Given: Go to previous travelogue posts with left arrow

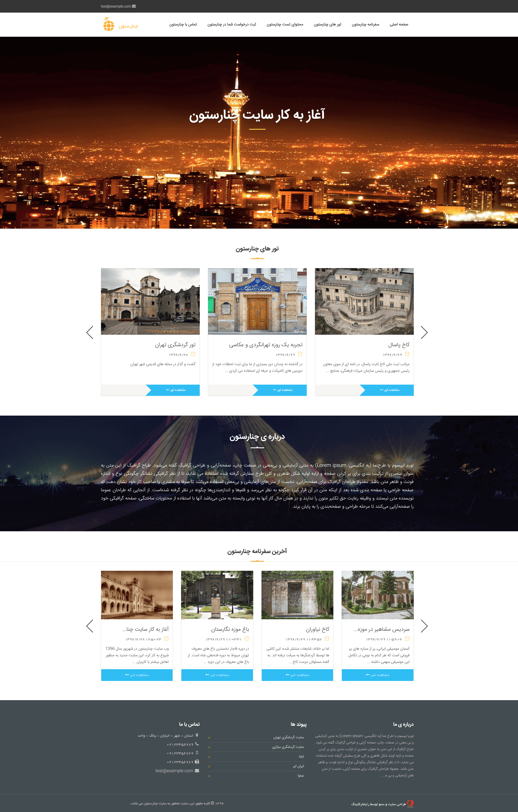Looking at the screenshot, I should click(x=90, y=626).
